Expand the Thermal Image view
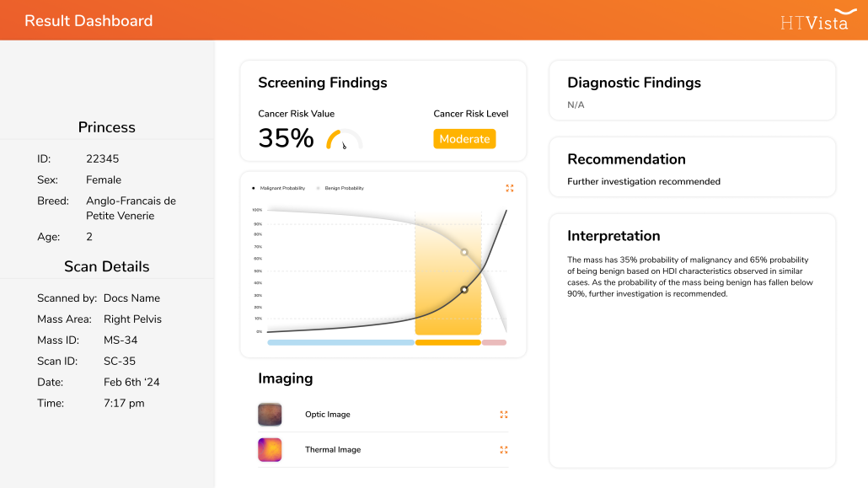 (x=504, y=450)
